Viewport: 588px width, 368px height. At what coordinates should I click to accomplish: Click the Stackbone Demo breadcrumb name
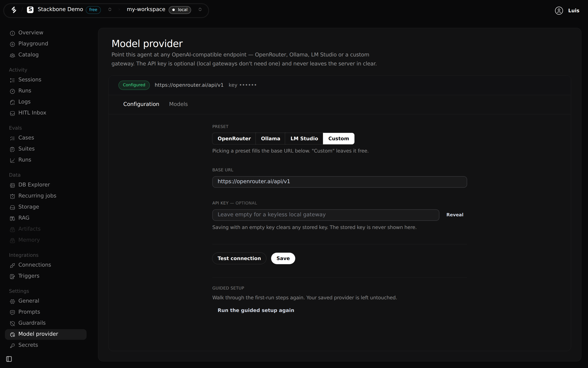click(60, 9)
